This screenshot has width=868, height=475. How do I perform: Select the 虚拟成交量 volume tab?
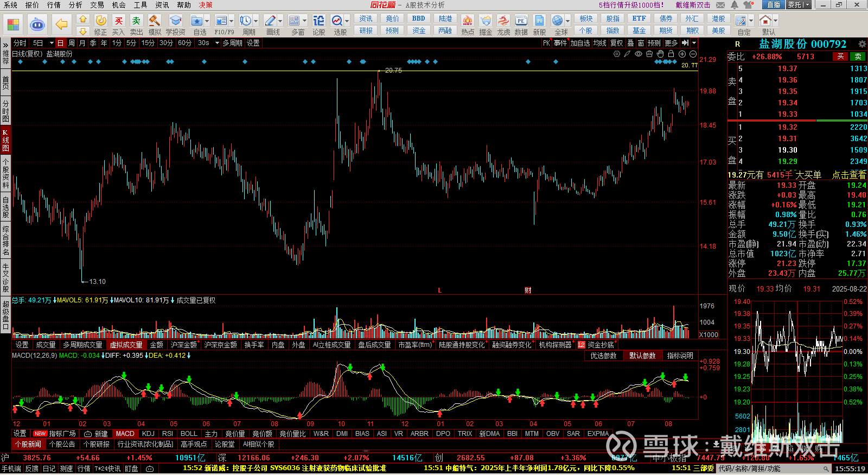pos(126,345)
